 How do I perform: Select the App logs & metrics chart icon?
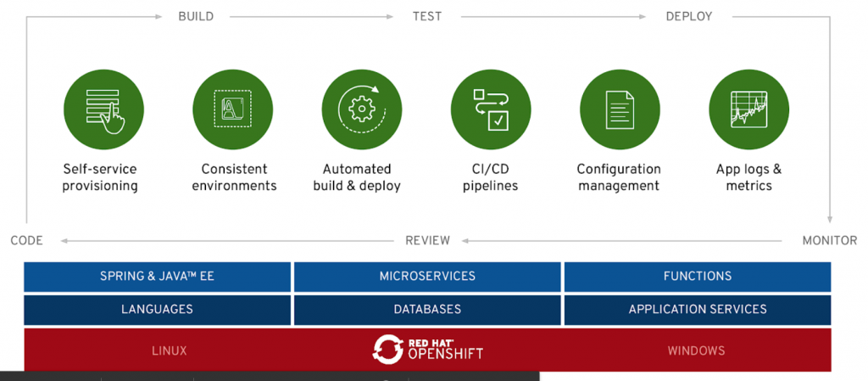click(748, 109)
